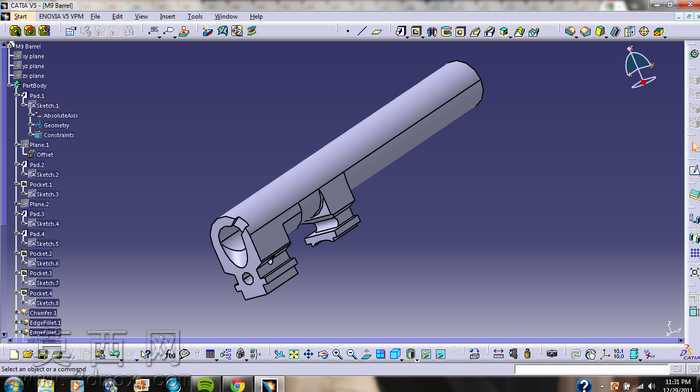700x392 pixels.
Task: Open the Edge Fillet sub-toolbar dropdown arrow
Action: click(x=576, y=38)
